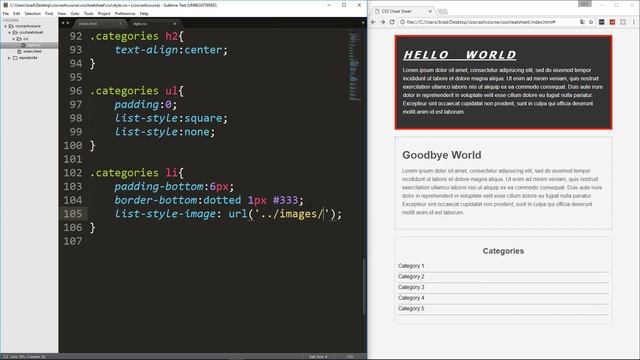Click the csscrashcourse folder name
Image resolution: width=640 pixels, height=360 pixels.
point(28,26)
